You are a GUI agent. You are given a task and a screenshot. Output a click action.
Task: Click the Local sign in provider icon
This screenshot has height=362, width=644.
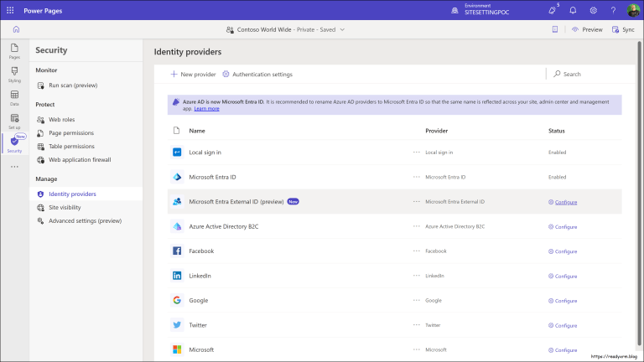177,153
